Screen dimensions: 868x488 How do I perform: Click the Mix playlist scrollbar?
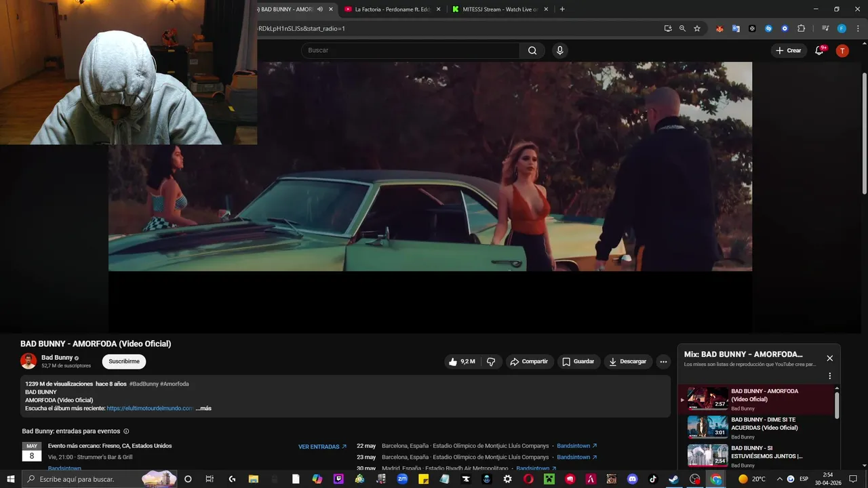[x=837, y=405]
